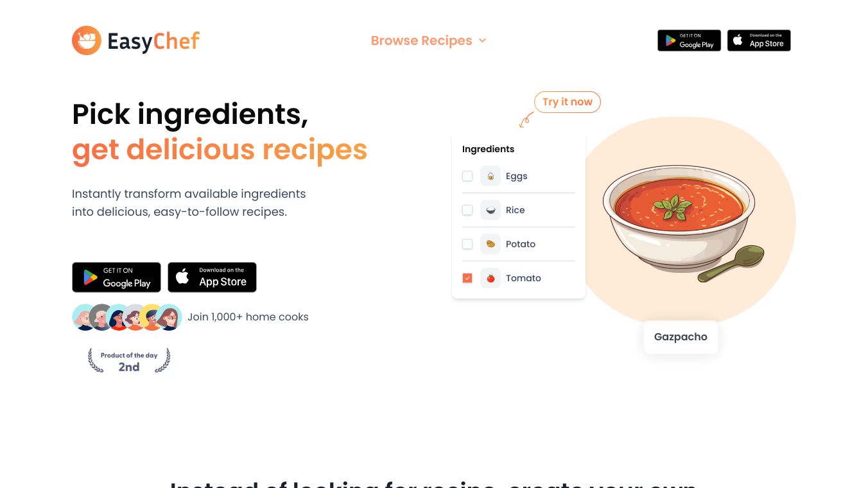Check the Eggs checkbox
The height and width of the screenshot is (488, 868).
point(467,176)
